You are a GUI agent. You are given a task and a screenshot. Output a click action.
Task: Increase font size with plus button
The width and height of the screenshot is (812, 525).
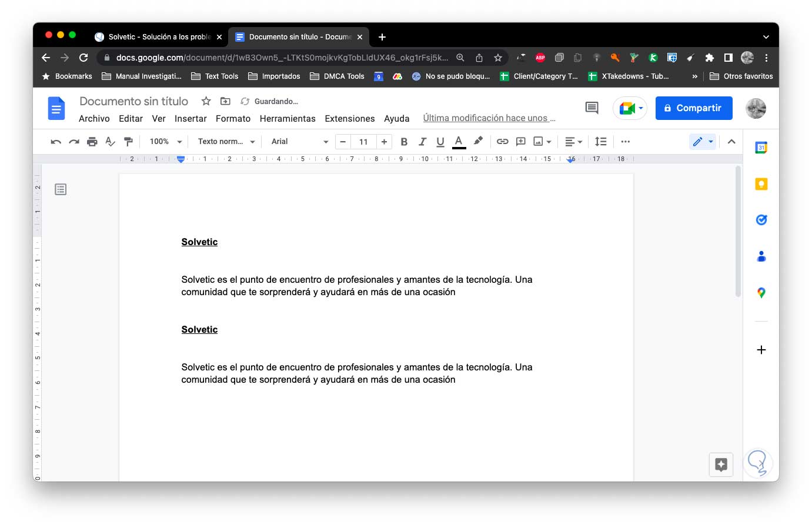pos(384,142)
